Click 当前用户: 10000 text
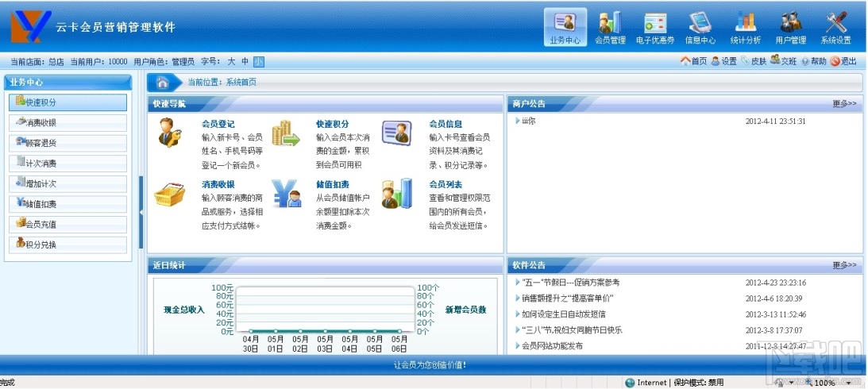 click(x=98, y=61)
